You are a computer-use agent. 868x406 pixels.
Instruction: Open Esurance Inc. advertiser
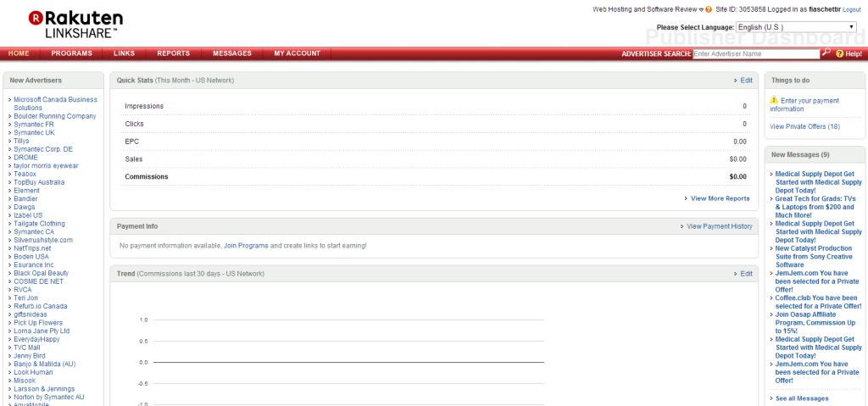click(x=34, y=264)
